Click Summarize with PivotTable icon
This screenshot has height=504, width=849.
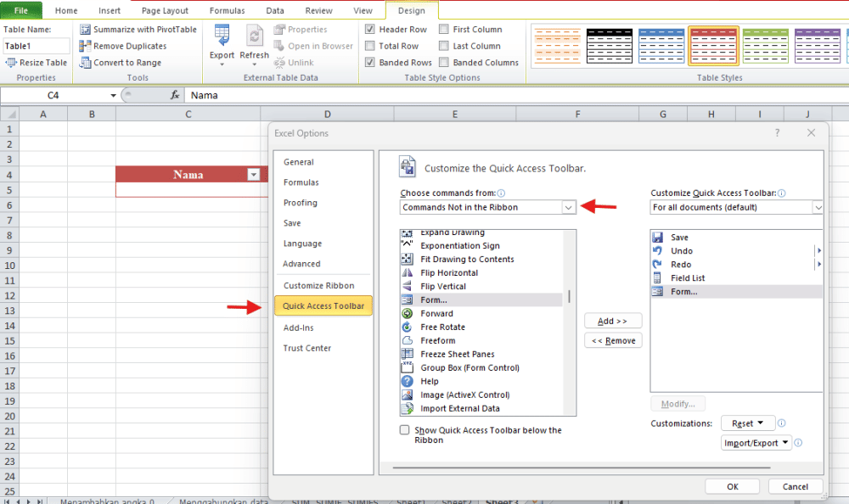[x=86, y=29]
